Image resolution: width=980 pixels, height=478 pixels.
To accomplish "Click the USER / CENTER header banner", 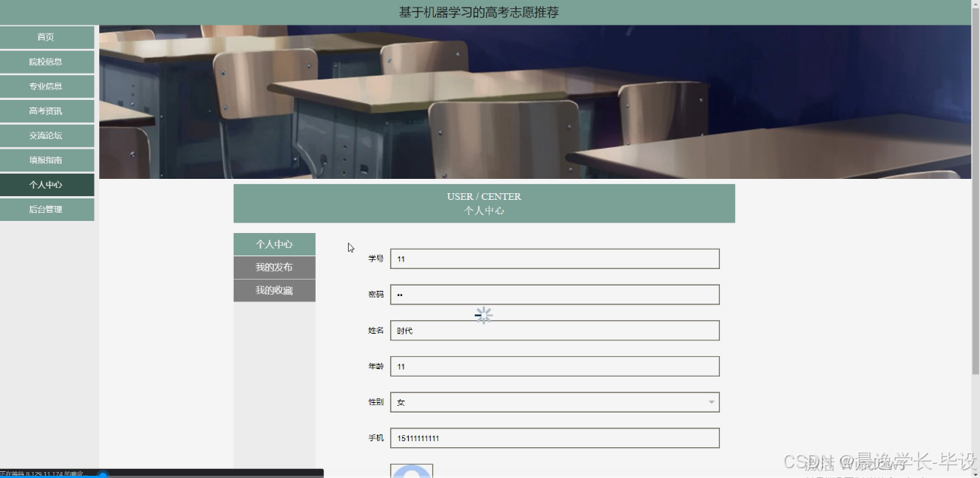I will coord(485,203).
